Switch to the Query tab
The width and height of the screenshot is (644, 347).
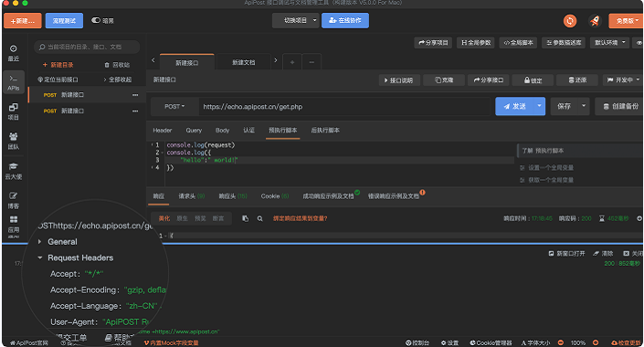(x=194, y=131)
